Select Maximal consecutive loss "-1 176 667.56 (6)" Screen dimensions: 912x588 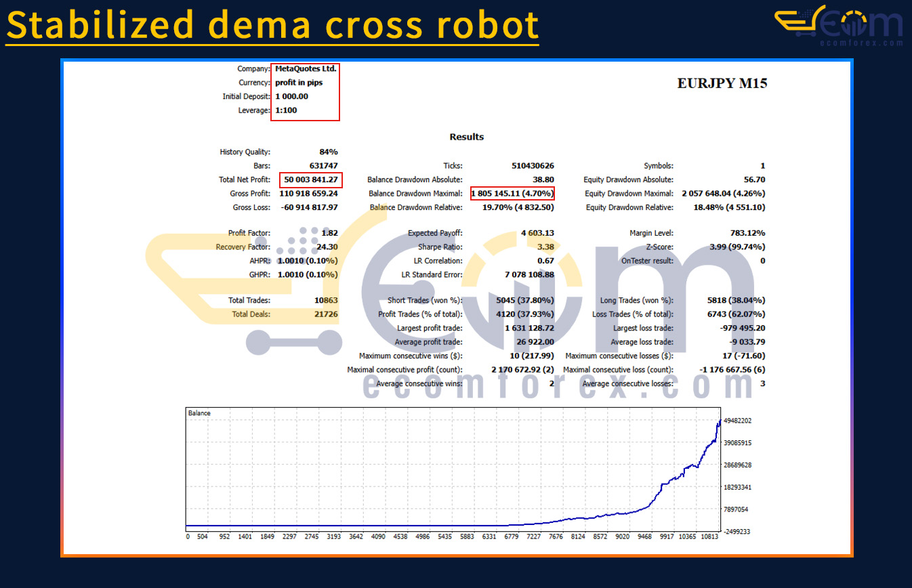tap(732, 370)
